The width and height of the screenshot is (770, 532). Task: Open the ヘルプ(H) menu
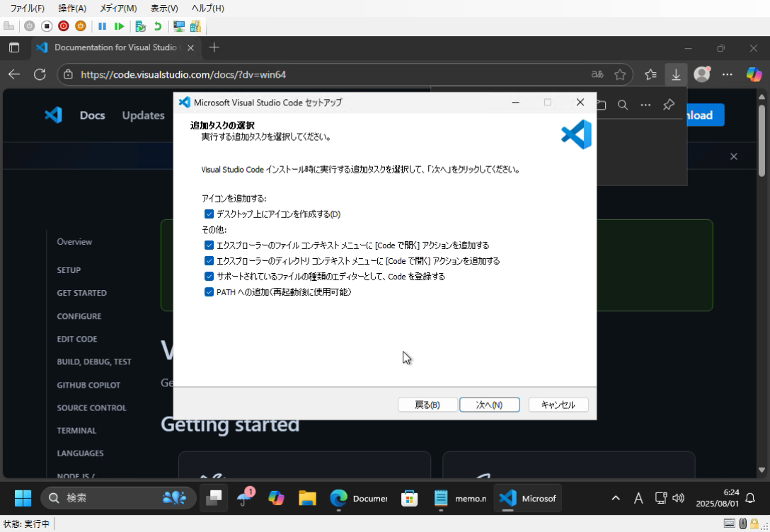point(208,8)
